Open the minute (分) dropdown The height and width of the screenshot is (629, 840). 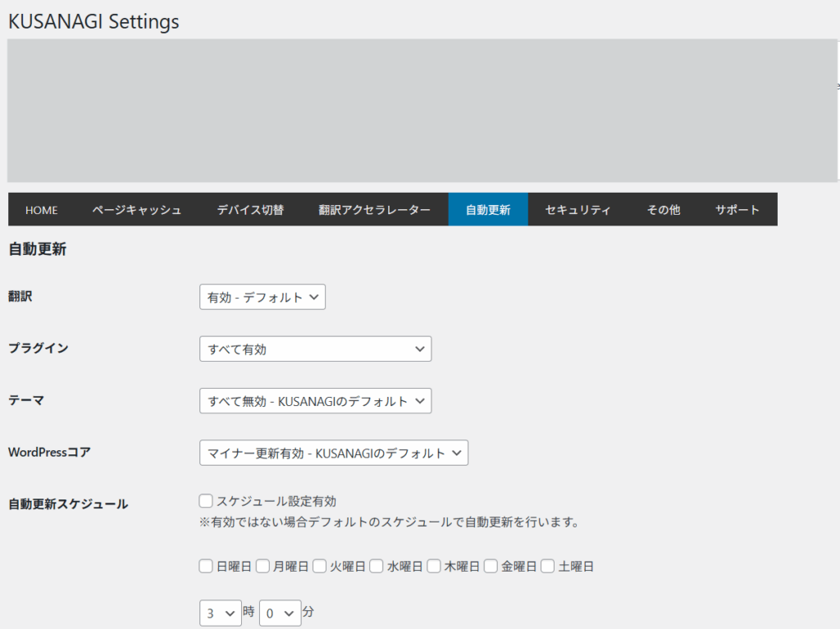(280, 613)
